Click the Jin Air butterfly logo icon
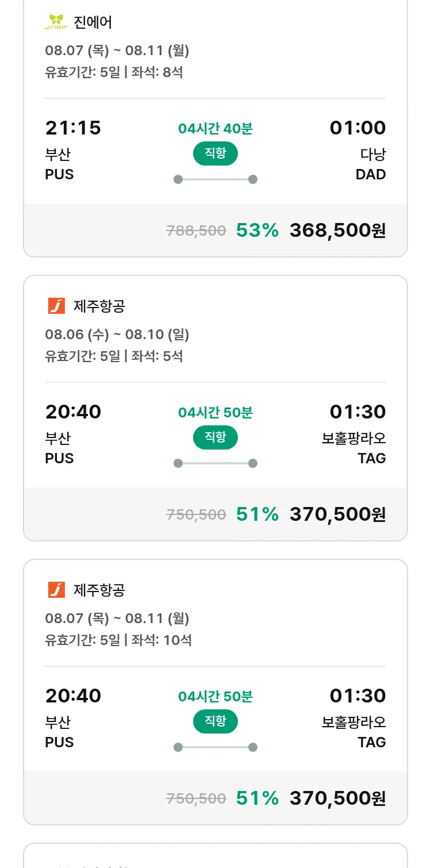 click(56, 22)
